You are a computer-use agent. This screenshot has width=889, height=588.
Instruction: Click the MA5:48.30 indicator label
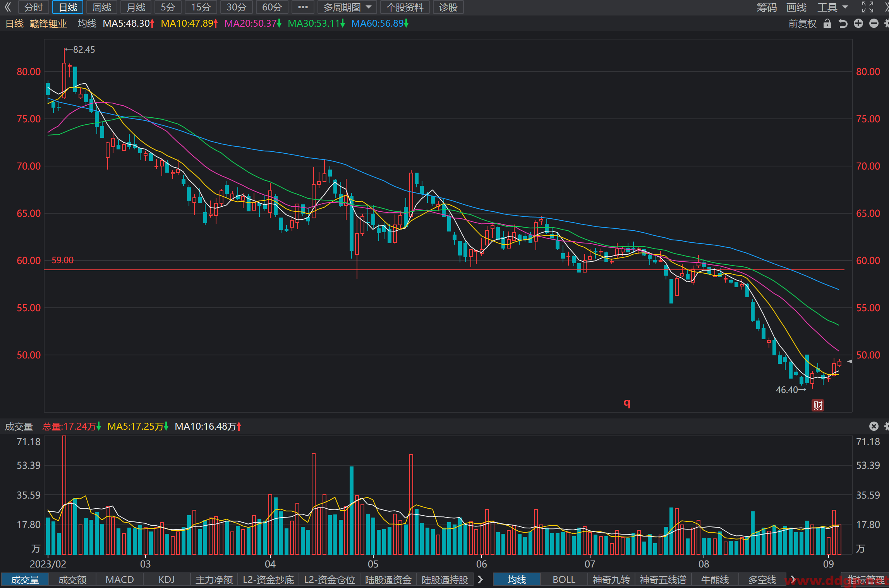pos(129,24)
